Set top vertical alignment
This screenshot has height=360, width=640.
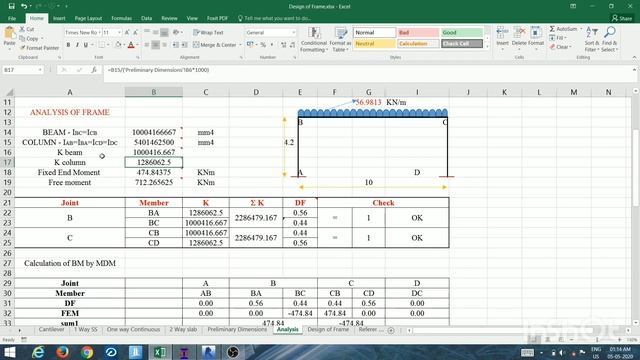coord(147,32)
